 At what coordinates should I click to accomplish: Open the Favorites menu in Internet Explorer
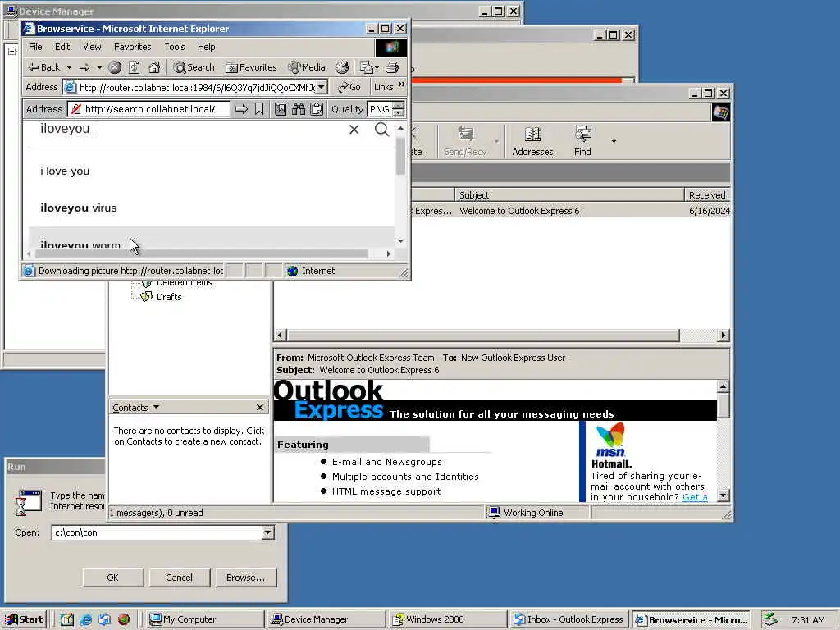pyautogui.click(x=132, y=47)
